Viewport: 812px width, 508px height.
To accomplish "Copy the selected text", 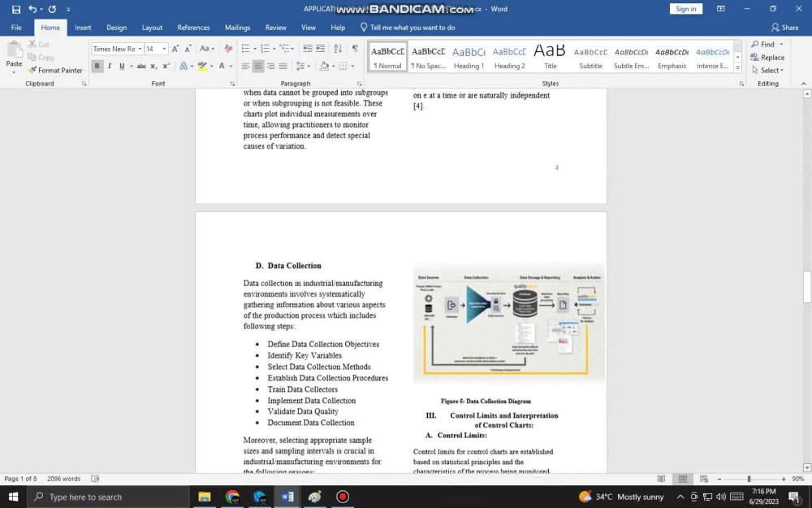I will (x=41, y=58).
